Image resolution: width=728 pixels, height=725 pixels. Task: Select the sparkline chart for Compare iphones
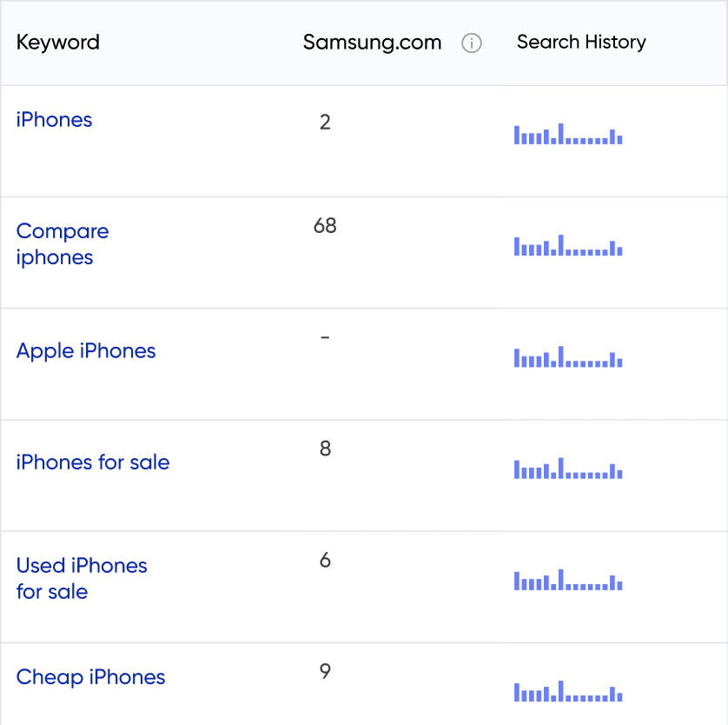pyautogui.click(x=568, y=248)
